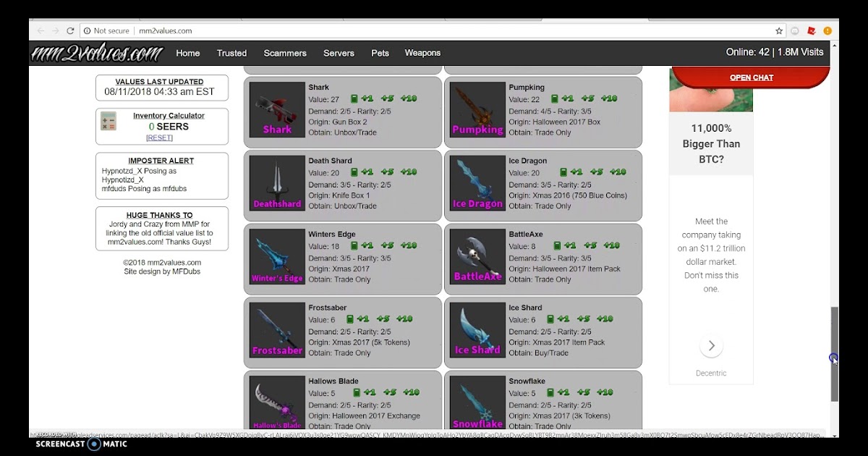Add +1 to Pumpking
868x456 pixels.
pos(568,98)
